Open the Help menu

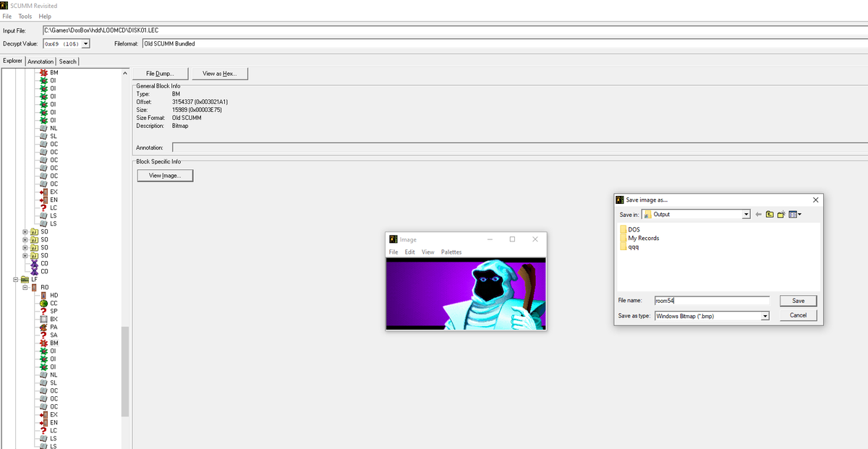[x=45, y=16]
